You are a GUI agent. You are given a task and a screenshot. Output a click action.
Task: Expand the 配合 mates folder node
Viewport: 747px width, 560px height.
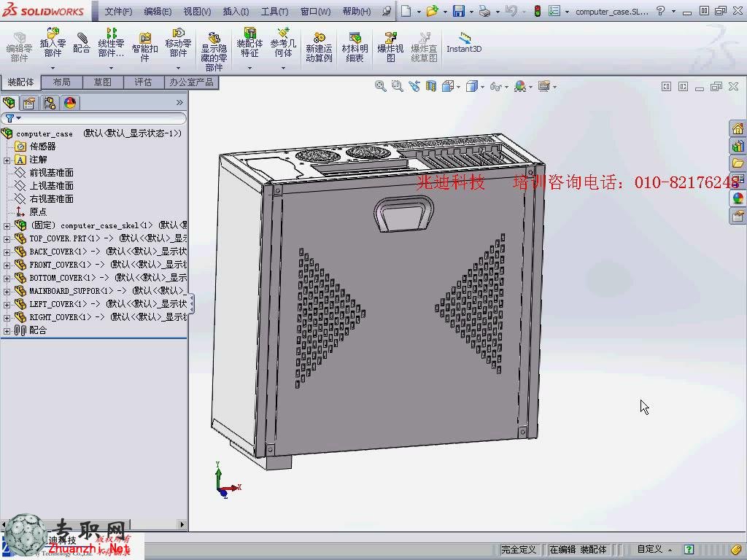click(7, 331)
